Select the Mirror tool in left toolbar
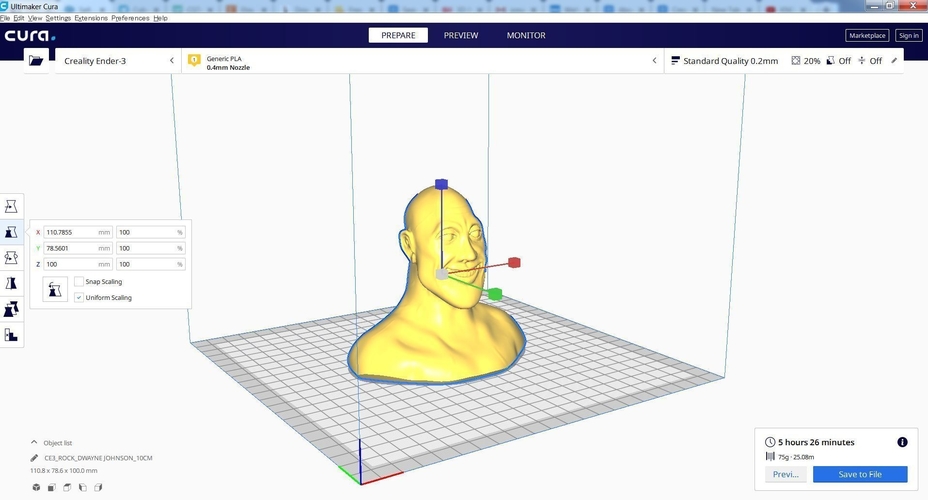 coord(11,283)
